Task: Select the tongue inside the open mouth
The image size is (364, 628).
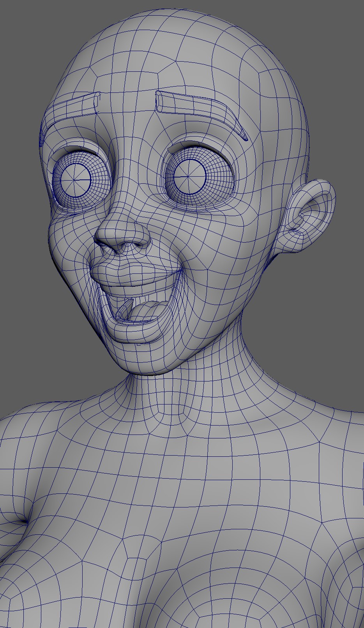Action: pos(149,311)
